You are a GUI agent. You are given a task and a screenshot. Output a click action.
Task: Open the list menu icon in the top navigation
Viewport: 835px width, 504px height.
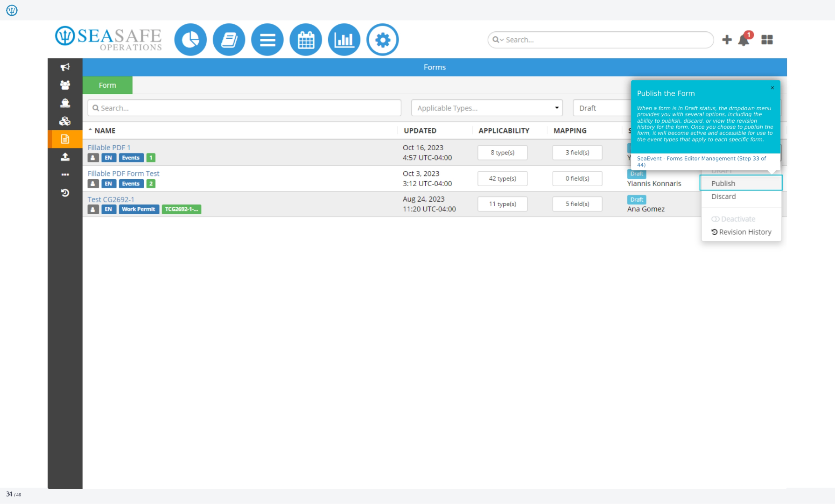[x=267, y=40]
